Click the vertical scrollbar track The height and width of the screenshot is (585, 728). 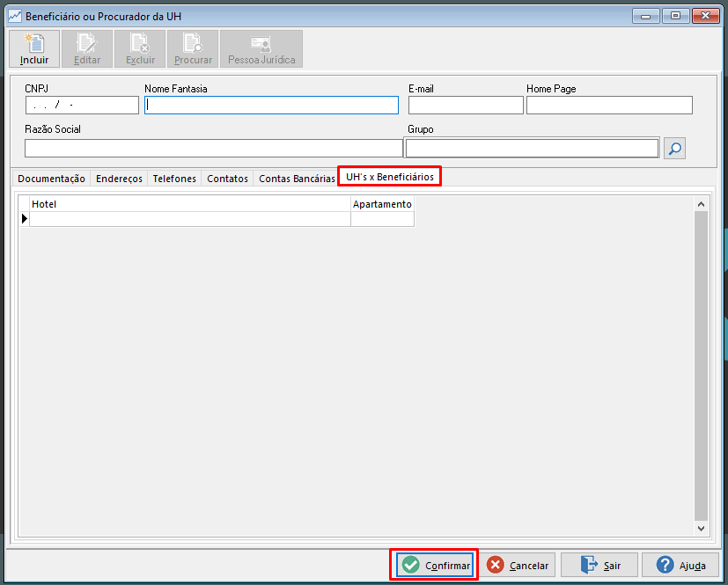tap(701, 366)
